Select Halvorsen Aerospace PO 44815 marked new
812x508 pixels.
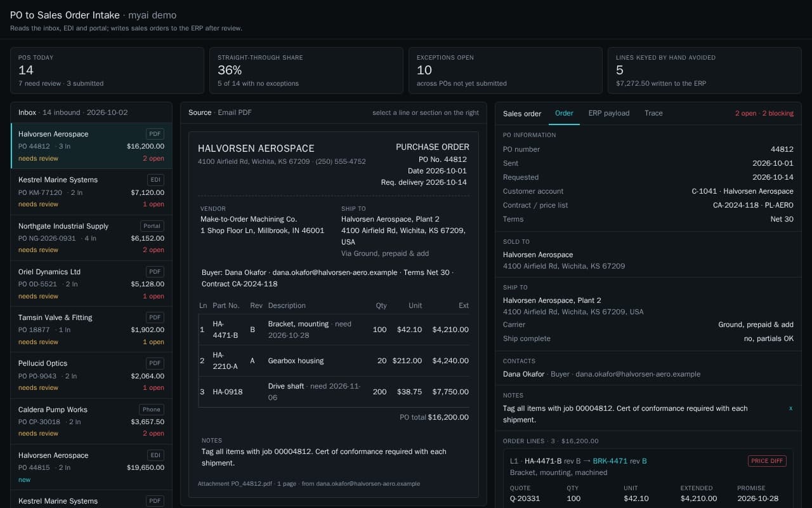pos(91,467)
